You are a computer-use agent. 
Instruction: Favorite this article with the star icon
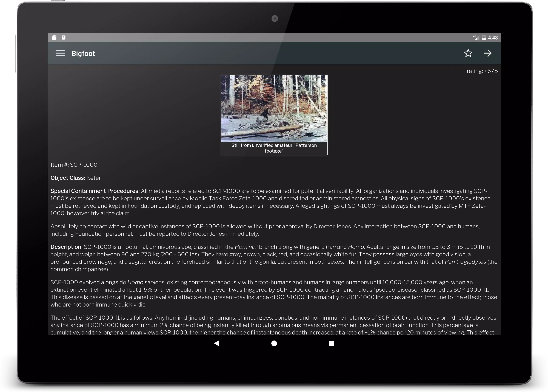(468, 53)
